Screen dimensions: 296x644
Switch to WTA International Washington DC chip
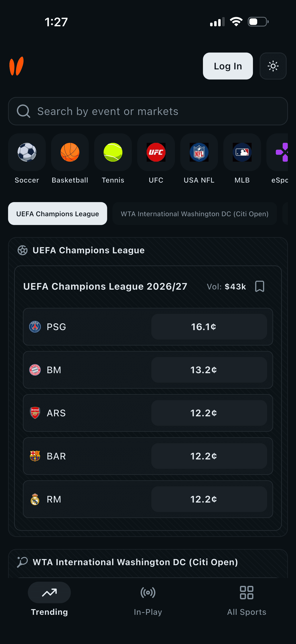tap(195, 214)
